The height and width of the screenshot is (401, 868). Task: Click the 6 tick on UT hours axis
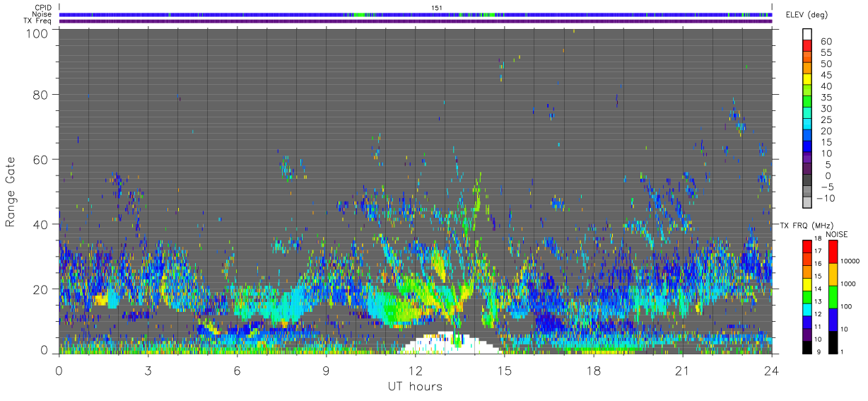(237, 370)
